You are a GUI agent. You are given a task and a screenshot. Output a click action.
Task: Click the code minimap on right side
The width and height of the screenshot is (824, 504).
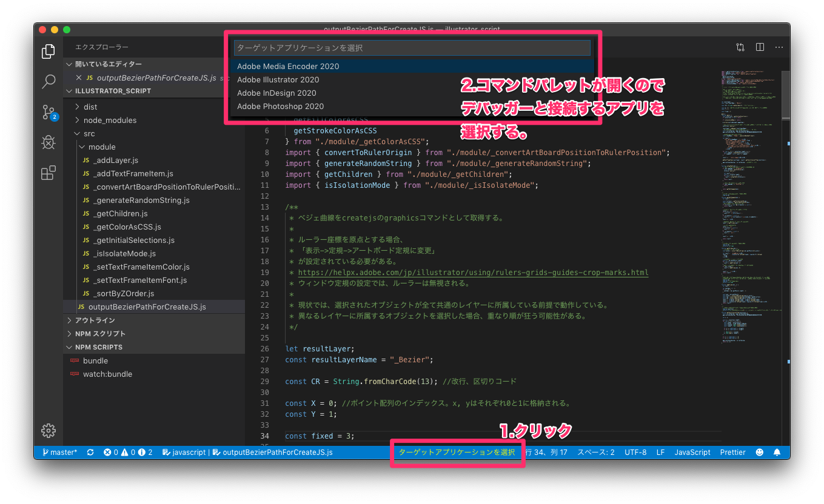point(752,206)
